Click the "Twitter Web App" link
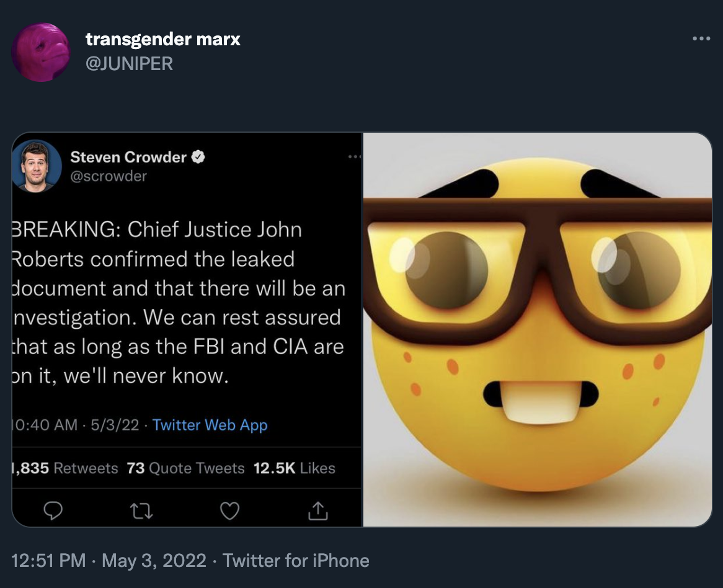723x588 pixels. (x=210, y=425)
